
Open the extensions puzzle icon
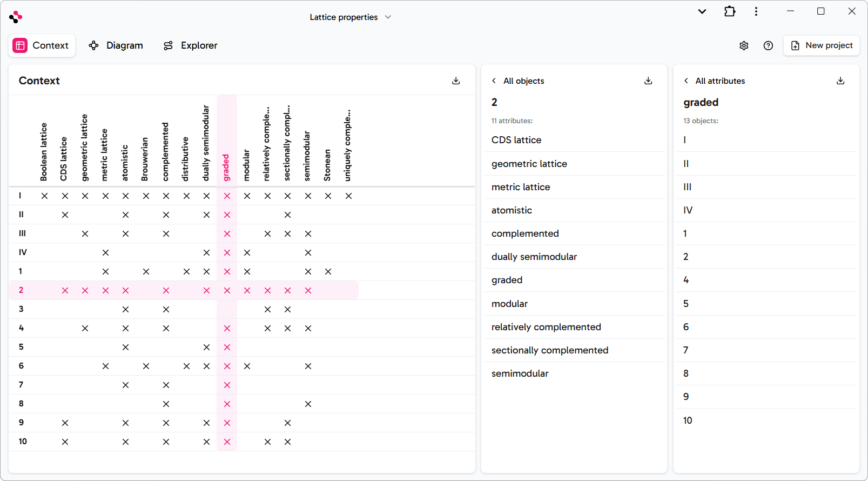pos(730,11)
